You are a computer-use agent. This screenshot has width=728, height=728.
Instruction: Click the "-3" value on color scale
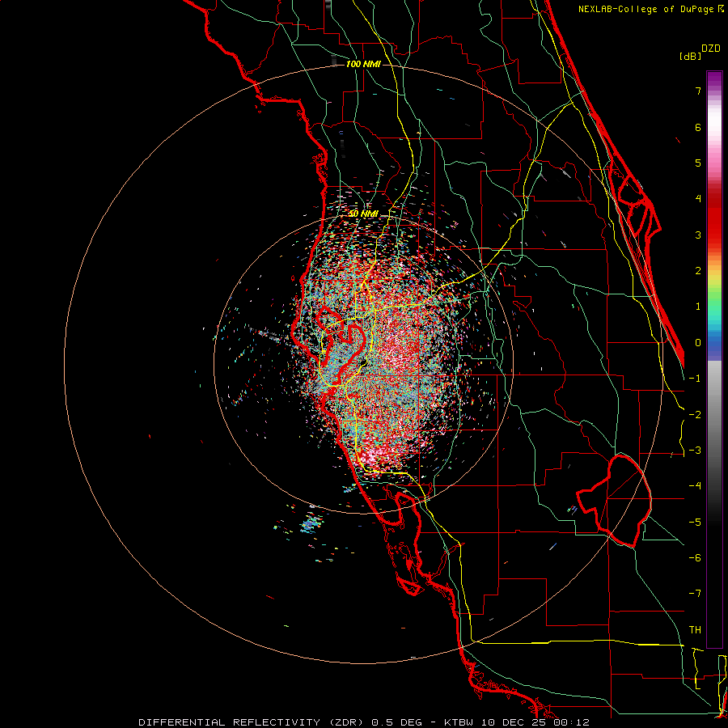coord(695,451)
